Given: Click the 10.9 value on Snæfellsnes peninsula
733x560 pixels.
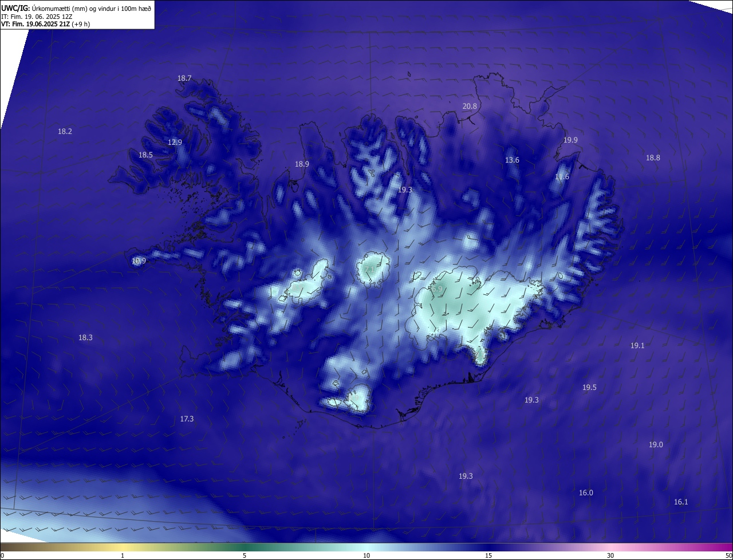Looking at the screenshot, I should 139,261.
